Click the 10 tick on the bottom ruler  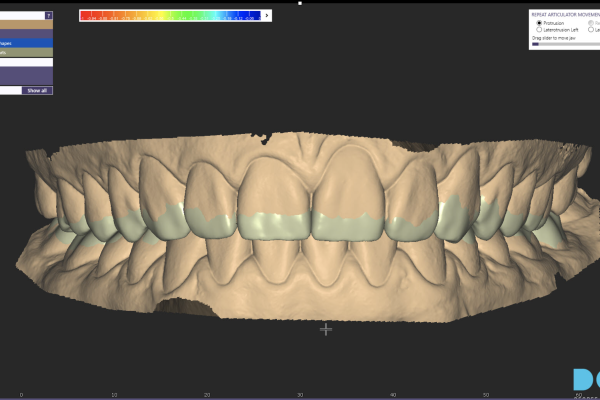click(114, 395)
